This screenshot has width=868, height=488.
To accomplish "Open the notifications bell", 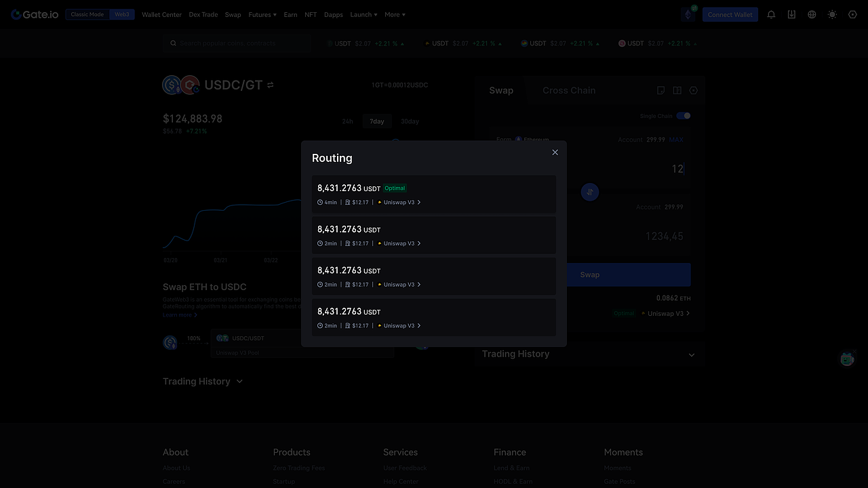I will pyautogui.click(x=771, y=14).
